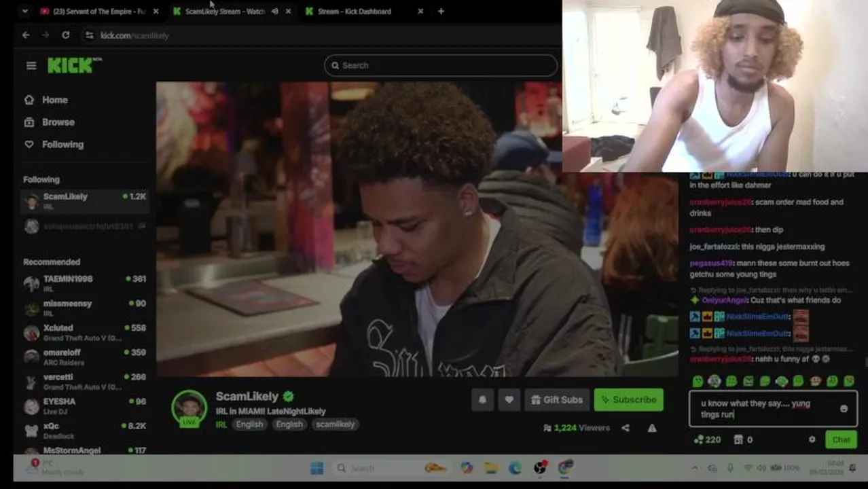Screen dimensions: 868x489
Task: Click the Subscribe button
Action: click(x=628, y=400)
